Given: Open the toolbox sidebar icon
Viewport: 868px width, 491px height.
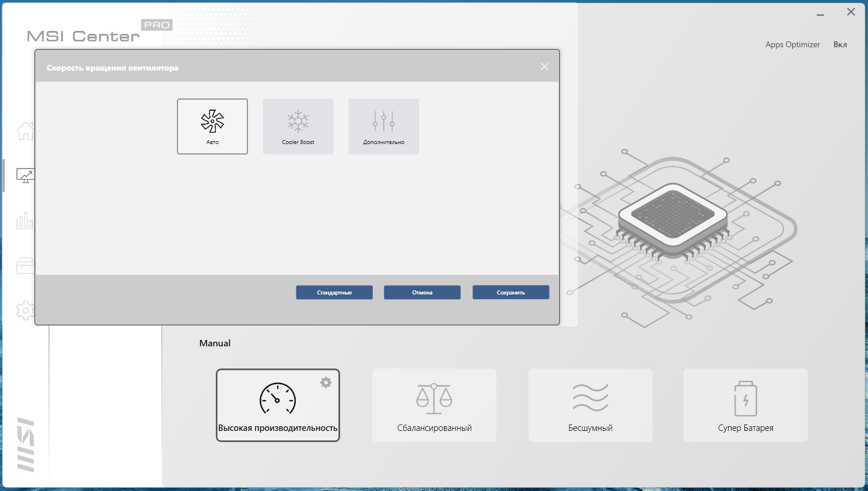Looking at the screenshot, I should pos(25,265).
